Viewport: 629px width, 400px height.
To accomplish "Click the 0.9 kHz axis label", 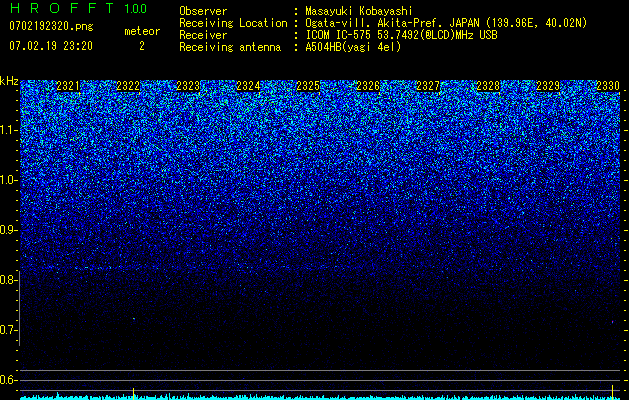I will click(x=8, y=230).
